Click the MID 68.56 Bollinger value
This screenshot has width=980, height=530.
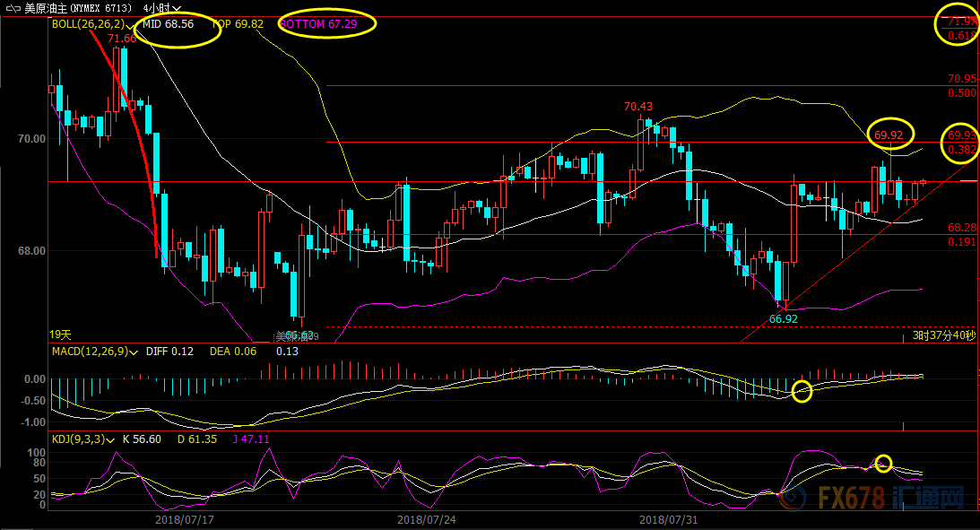169,23
